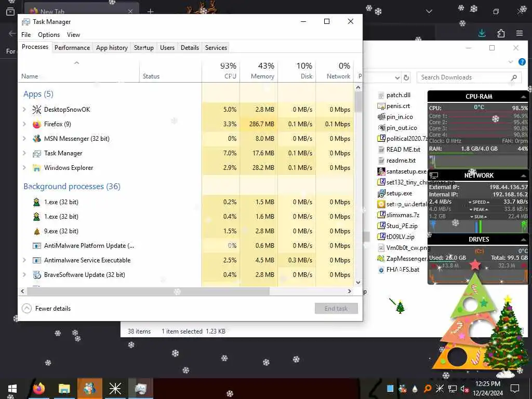
Task: Sort by the CPU column header
Action: [x=221, y=71]
